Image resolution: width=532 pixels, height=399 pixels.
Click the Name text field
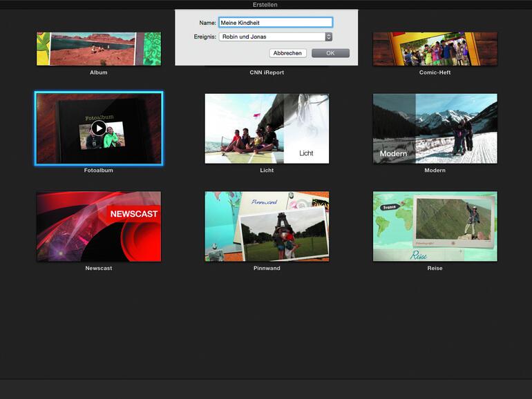276,23
